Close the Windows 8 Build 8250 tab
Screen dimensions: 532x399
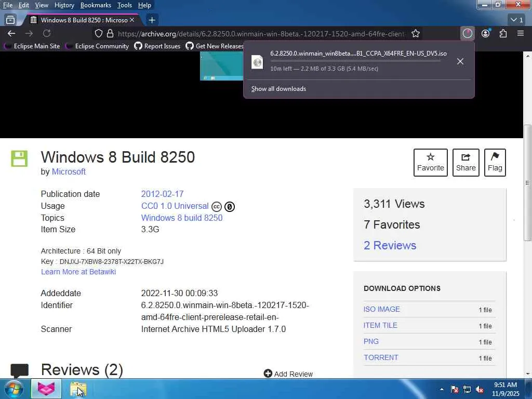pos(132,20)
